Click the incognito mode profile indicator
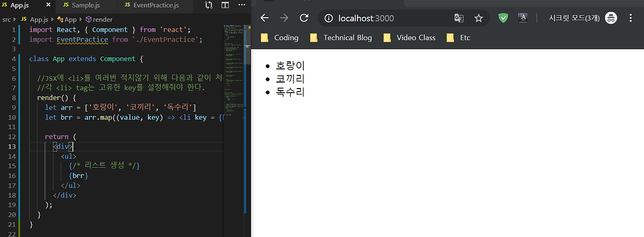This screenshot has height=237, width=644. (x=583, y=18)
